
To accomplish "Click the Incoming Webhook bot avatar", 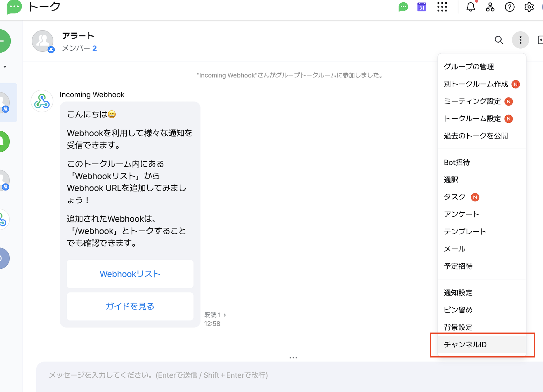I will click(x=42, y=101).
